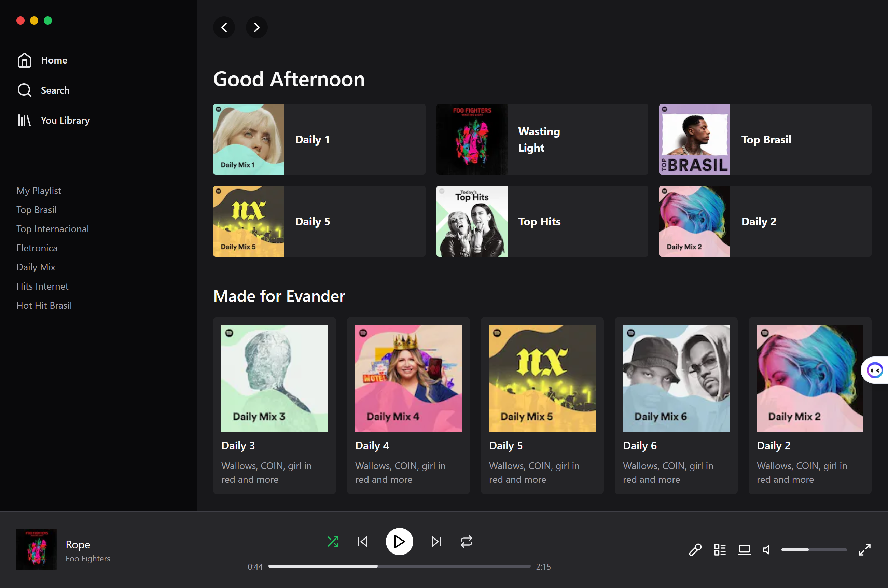
Task: Navigate forward with right chevron
Action: (x=256, y=27)
